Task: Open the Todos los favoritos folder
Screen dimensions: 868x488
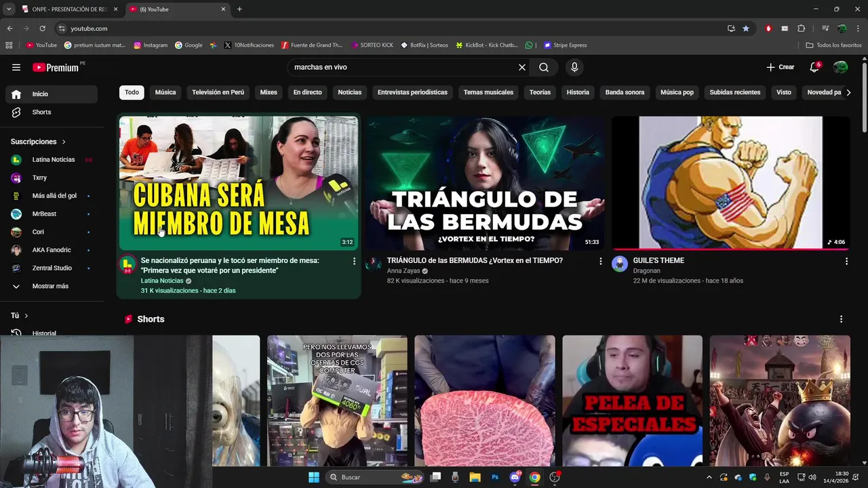Action: (x=833, y=45)
